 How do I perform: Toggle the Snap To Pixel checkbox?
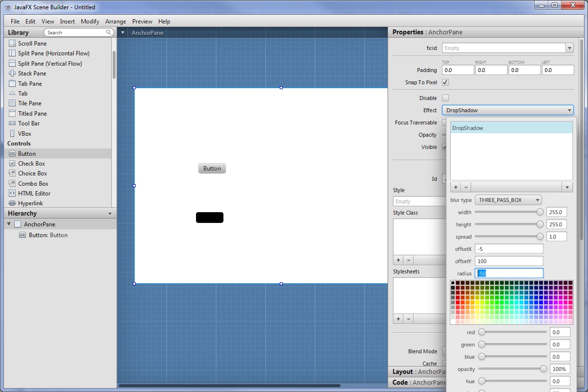pyautogui.click(x=445, y=82)
